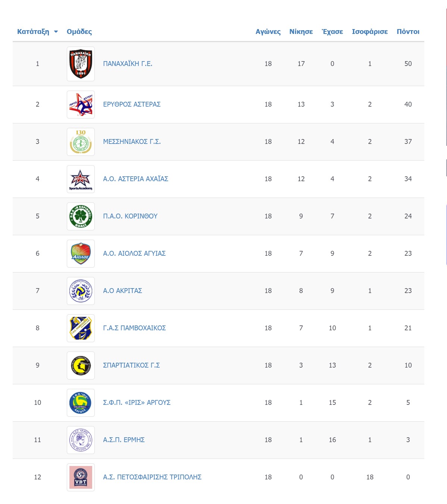Sort by Ομάδες column header
This screenshot has width=447, height=504.
(79, 32)
